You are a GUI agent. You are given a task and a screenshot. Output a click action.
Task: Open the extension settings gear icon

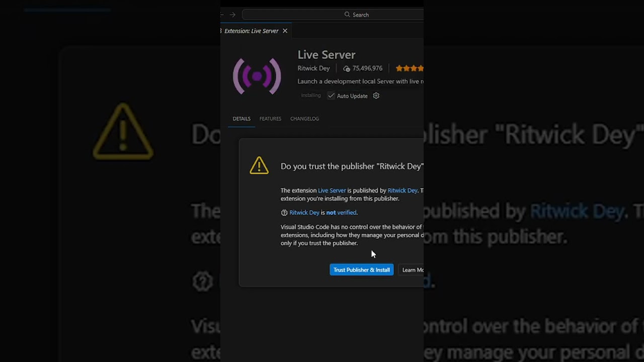(376, 96)
